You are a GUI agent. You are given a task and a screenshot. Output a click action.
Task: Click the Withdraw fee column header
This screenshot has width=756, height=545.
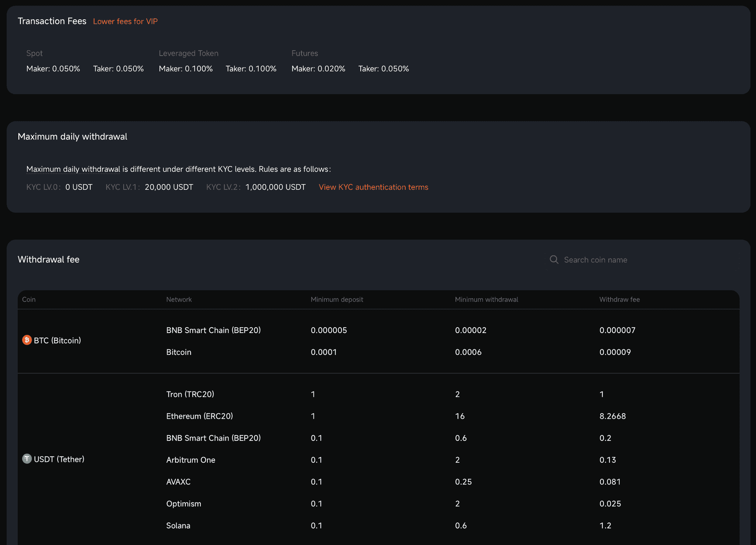[x=619, y=299]
